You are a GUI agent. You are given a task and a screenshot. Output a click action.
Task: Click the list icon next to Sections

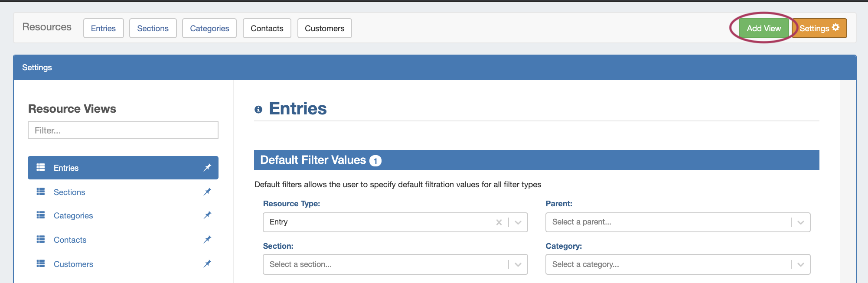[41, 192]
